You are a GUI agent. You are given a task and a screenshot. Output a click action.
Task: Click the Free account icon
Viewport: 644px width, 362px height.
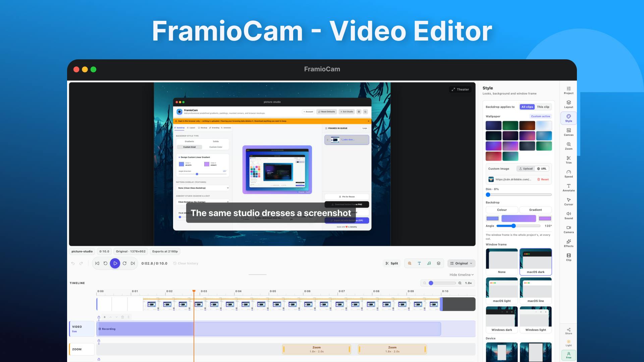569,355
